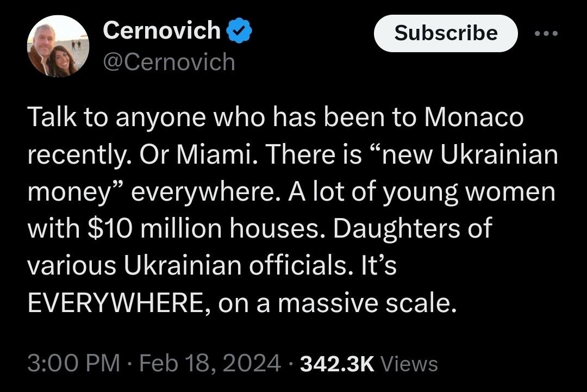
Task: Click the words massive scale
Action: pos(365,303)
